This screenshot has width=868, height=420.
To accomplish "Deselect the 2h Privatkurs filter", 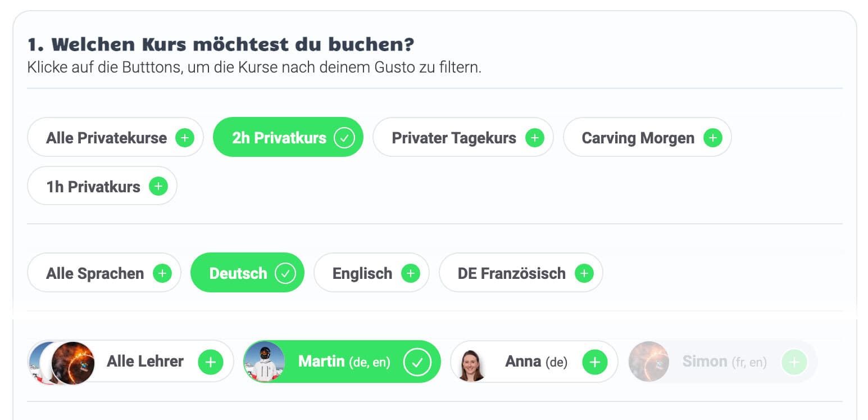I will tap(279, 138).
